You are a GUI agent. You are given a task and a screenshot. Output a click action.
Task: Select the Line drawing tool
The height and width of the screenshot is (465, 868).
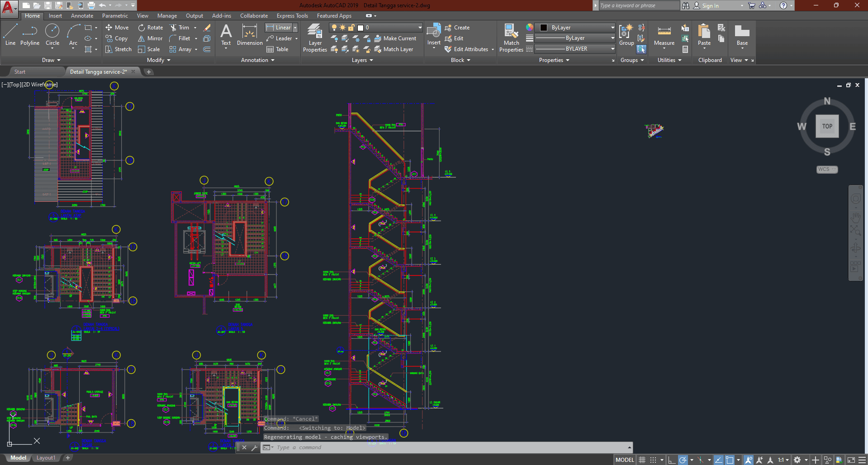[10, 35]
